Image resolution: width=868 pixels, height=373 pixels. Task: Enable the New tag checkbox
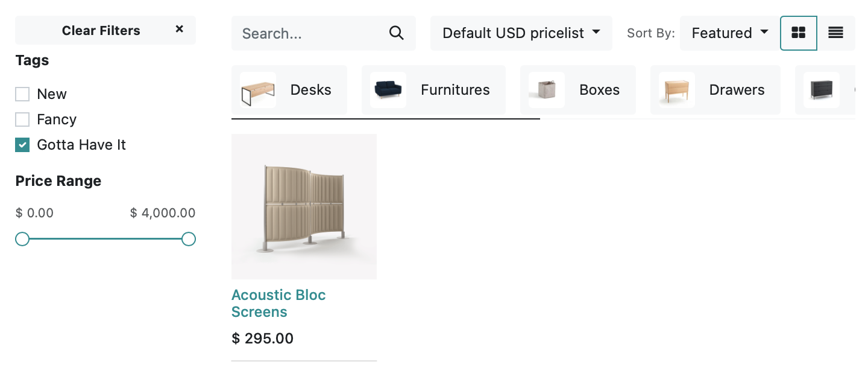(x=22, y=94)
